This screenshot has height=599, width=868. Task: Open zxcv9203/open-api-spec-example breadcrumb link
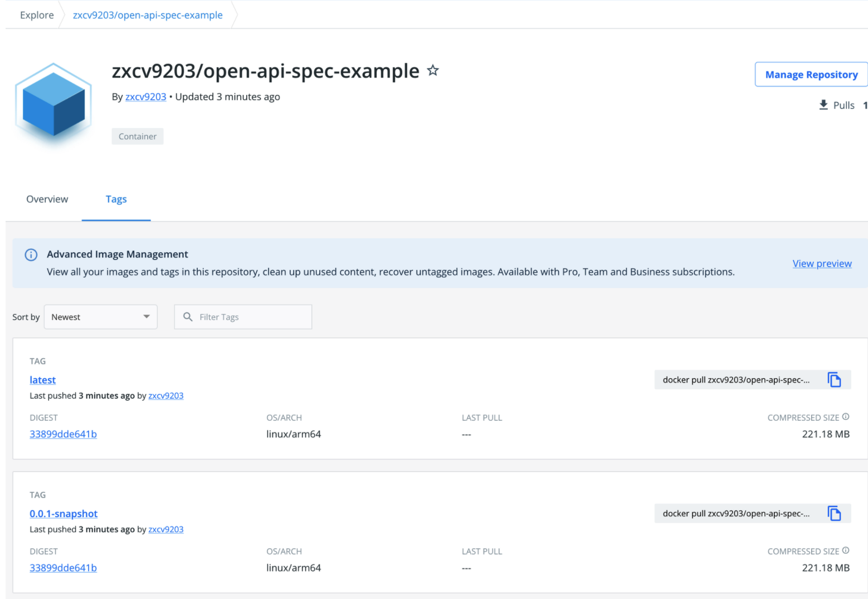click(148, 15)
